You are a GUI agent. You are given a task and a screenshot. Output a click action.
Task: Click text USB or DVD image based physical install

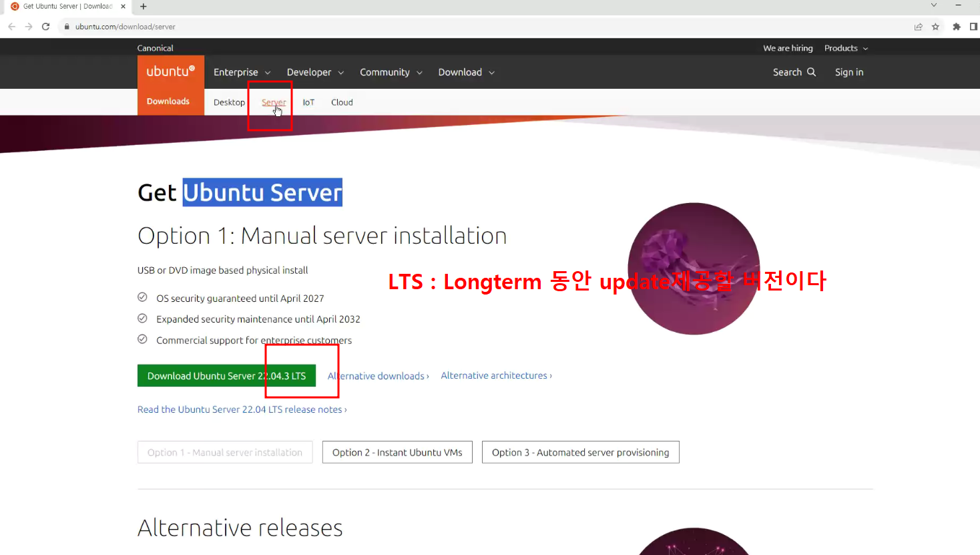[x=223, y=270]
